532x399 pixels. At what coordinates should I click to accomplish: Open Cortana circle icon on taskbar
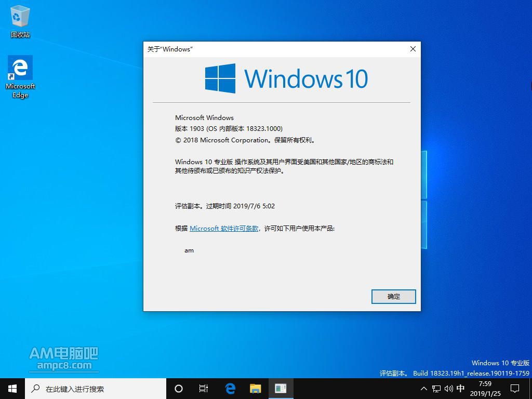pos(179,389)
